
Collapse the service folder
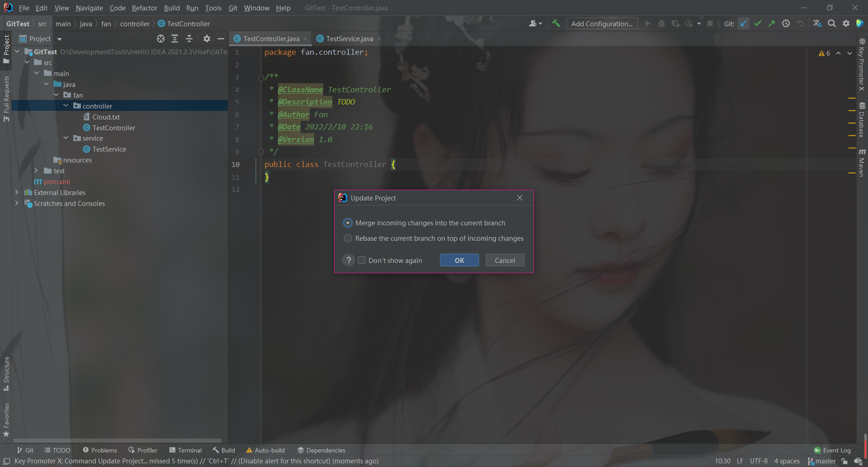(x=66, y=138)
